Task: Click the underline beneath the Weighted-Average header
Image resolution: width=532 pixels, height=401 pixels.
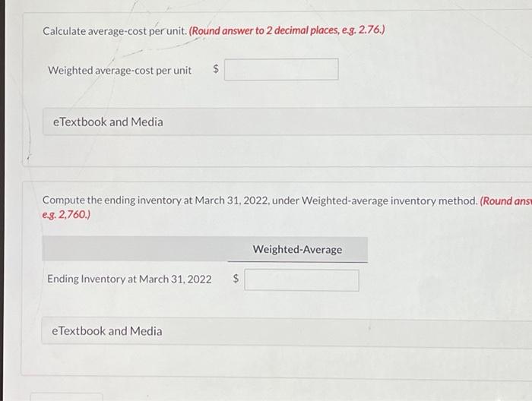Action: pyautogui.click(x=298, y=262)
